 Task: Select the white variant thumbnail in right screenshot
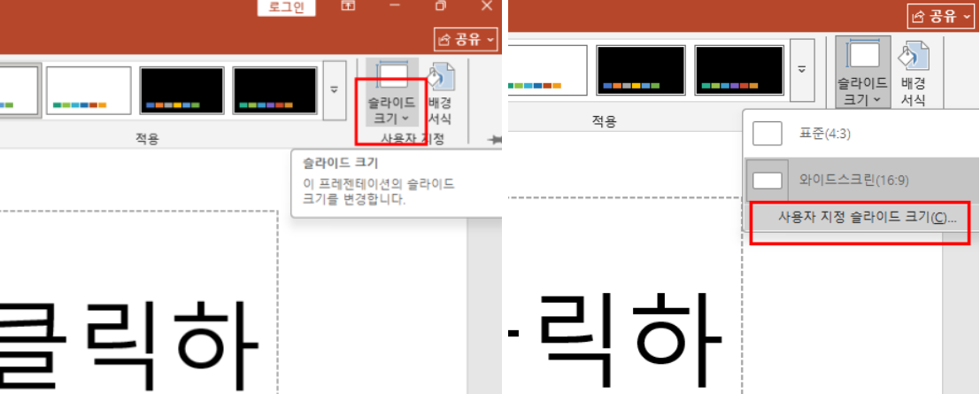point(547,70)
